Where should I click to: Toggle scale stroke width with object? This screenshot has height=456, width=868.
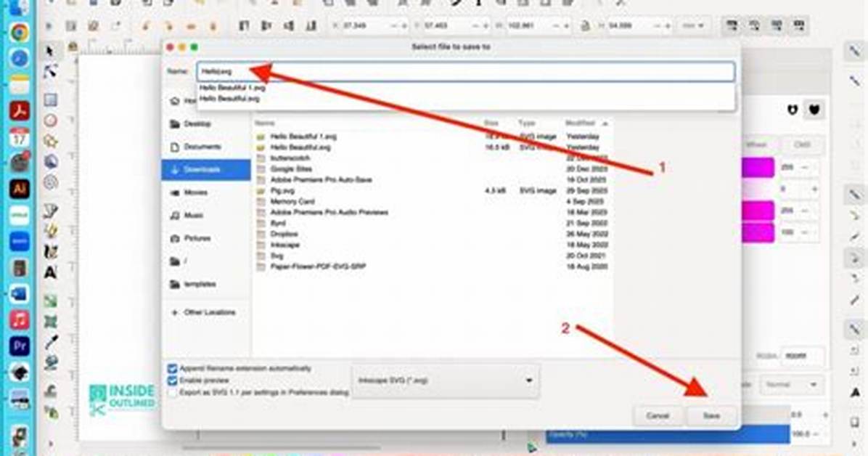(732, 25)
